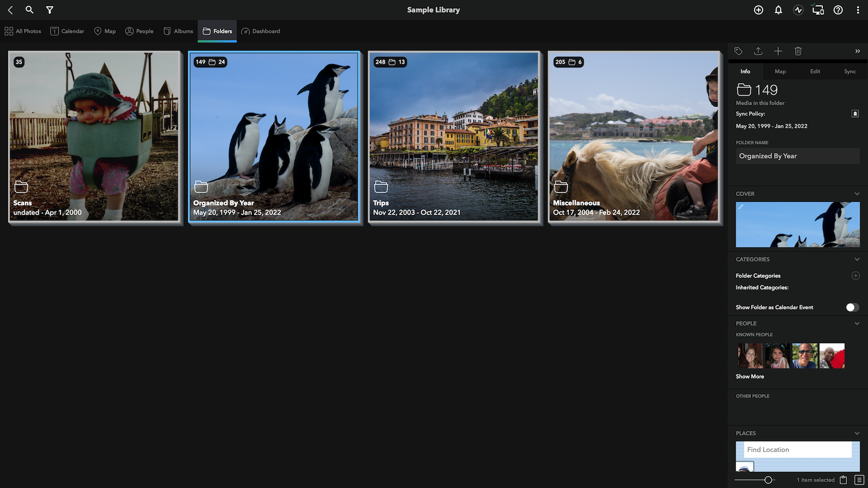Collapse the People section
This screenshot has width=868, height=488.
(x=857, y=323)
